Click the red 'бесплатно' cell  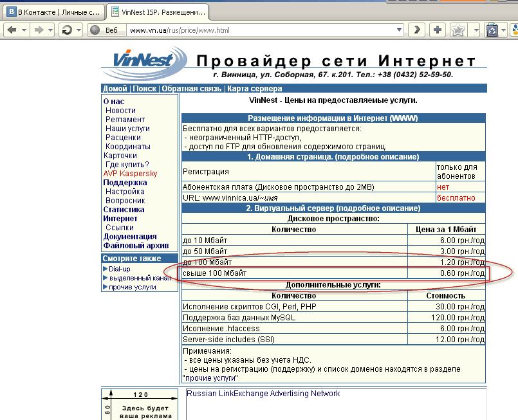pos(461,198)
